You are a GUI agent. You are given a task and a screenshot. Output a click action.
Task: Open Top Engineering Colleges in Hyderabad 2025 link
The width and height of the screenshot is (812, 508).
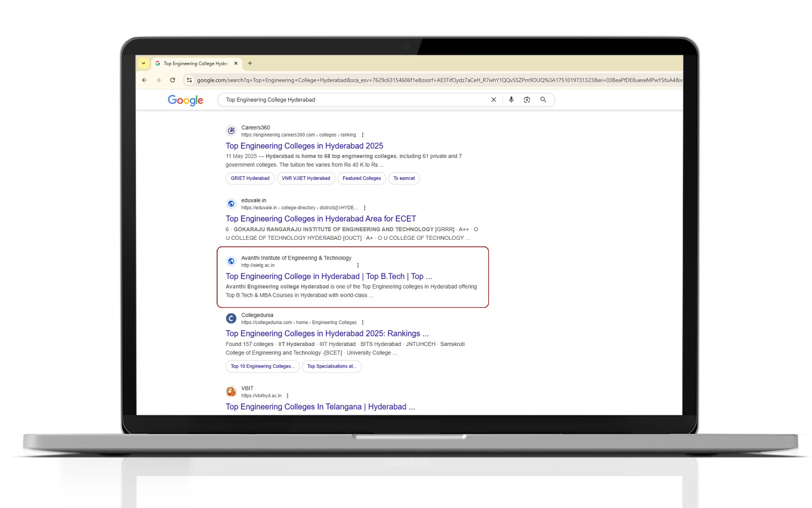click(x=304, y=146)
